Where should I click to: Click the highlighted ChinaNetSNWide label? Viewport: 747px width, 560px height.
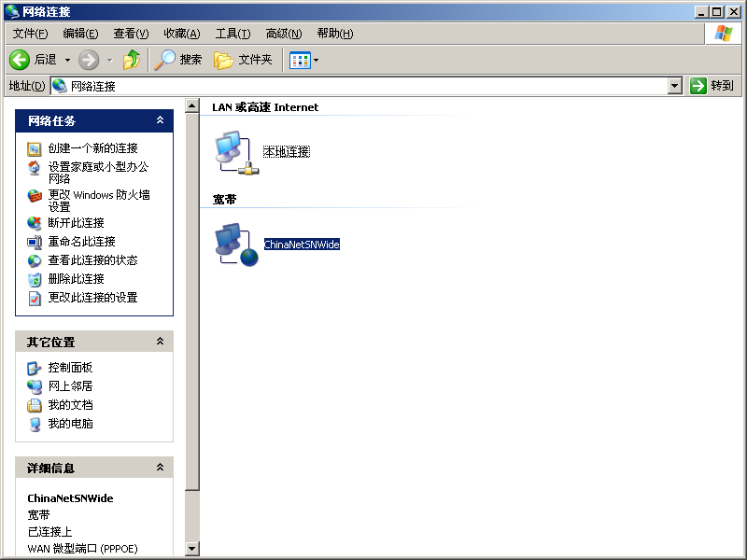[x=302, y=245]
